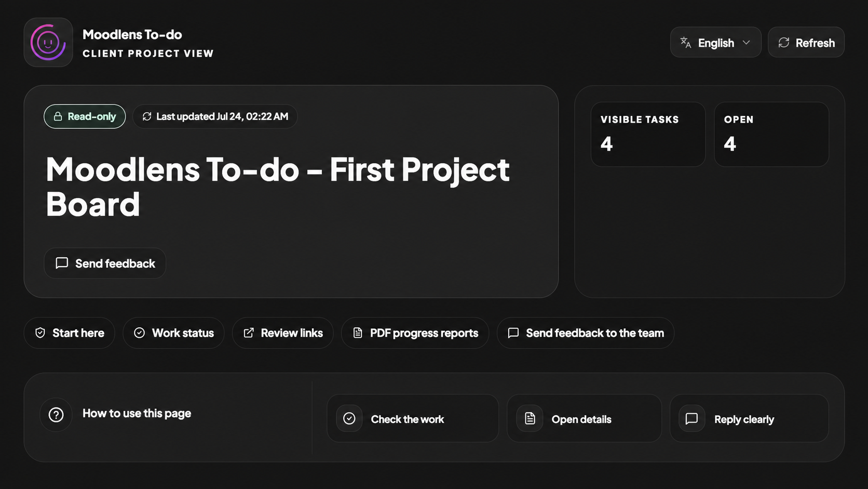Click the Refresh button
Screen dimensions: 868x489
click(x=806, y=43)
